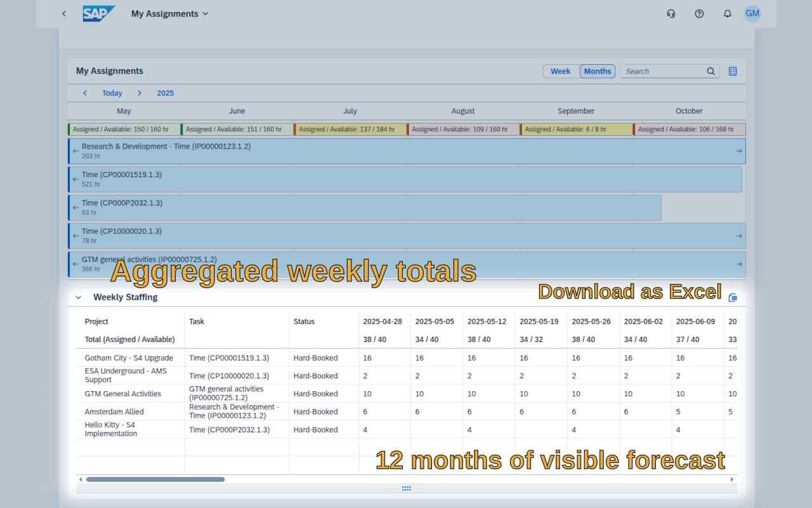Click the Weekly Staffing horizontal scrollbar thumb
This screenshot has width=812, height=508.
155,479
